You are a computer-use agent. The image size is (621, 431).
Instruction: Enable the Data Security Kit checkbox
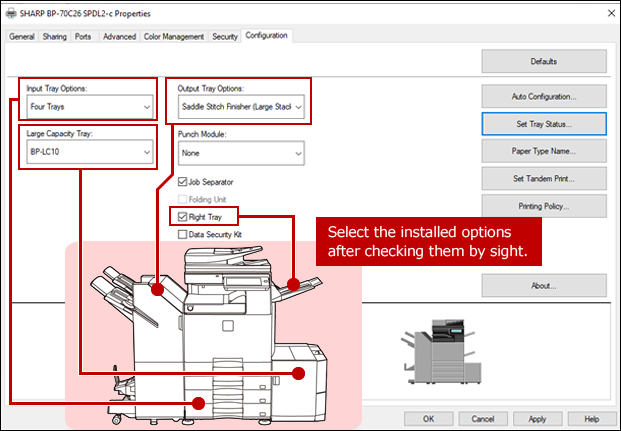pos(182,234)
